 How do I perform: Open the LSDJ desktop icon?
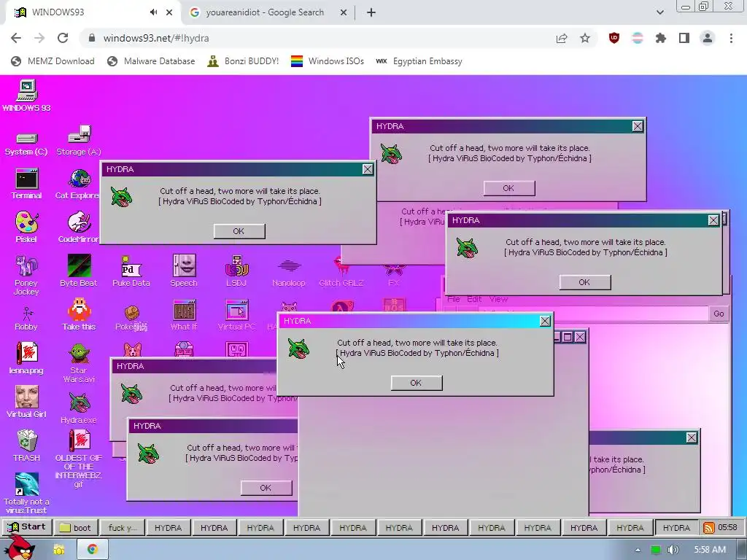[x=236, y=271]
